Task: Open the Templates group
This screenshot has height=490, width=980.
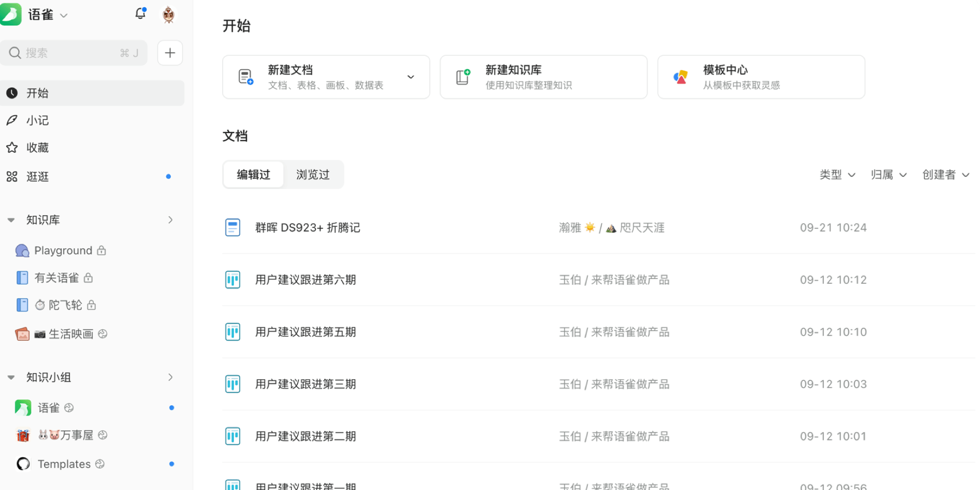Action: click(x=64, y=464)
